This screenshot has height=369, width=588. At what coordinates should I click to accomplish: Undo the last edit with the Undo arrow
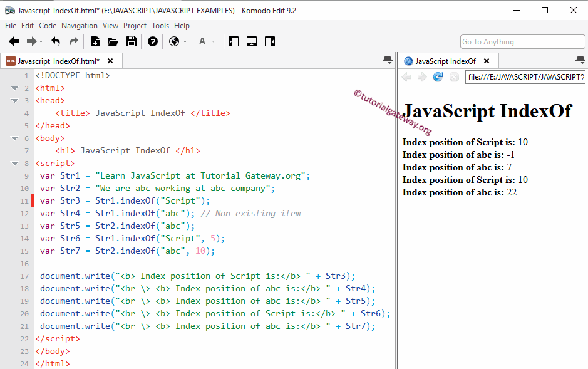click(56, 41)
